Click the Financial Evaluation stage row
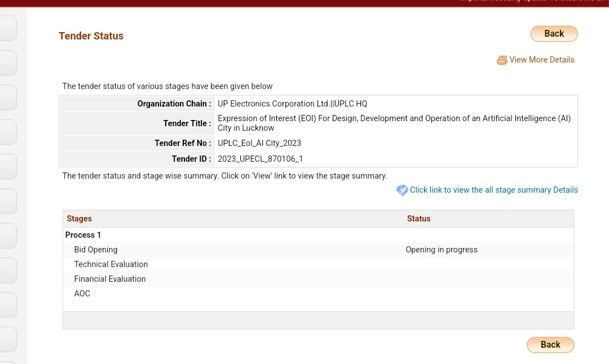This screenshot has width=609, height=364. [318, 279]
